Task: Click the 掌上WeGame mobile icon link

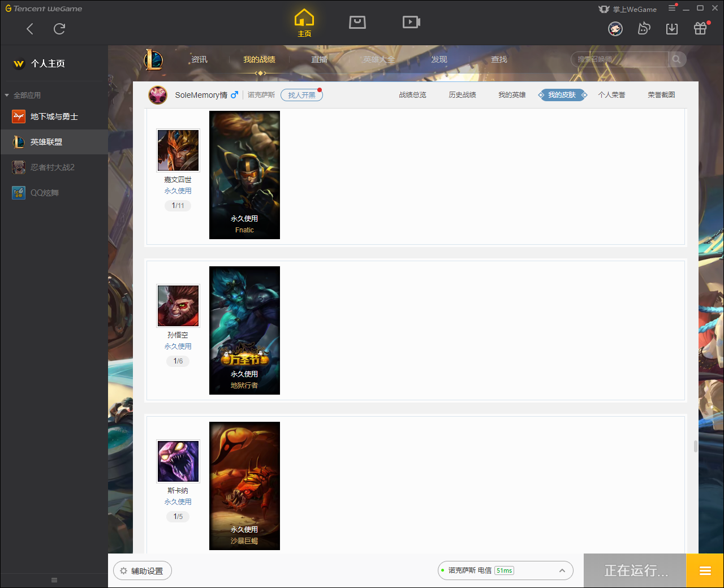Action: (x=627, y=9)
